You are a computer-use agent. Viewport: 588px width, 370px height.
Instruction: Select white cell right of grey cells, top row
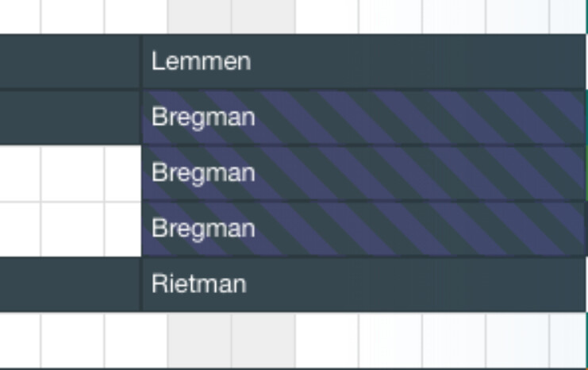[326, 16]
